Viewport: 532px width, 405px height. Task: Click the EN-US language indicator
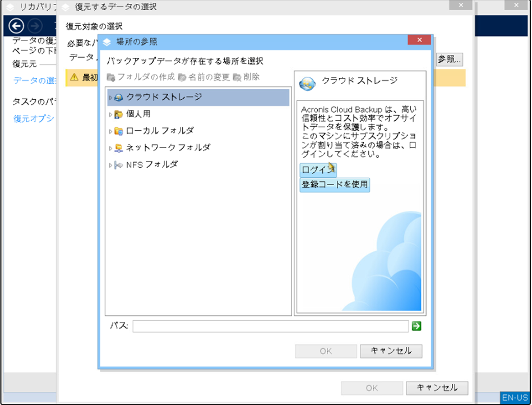pyautogui.click(x=515, y=398)
